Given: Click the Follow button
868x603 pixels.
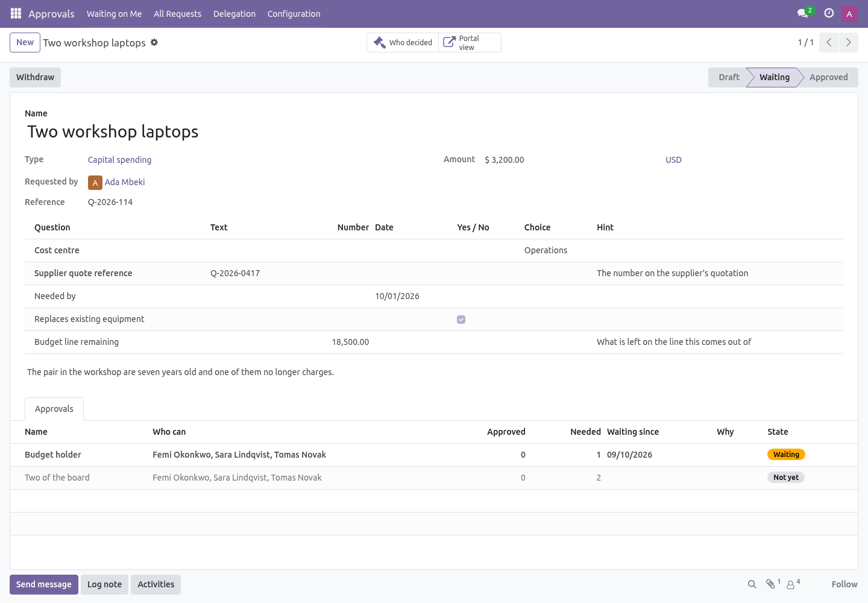Looking at the screenshot, I should click(844, 584).
